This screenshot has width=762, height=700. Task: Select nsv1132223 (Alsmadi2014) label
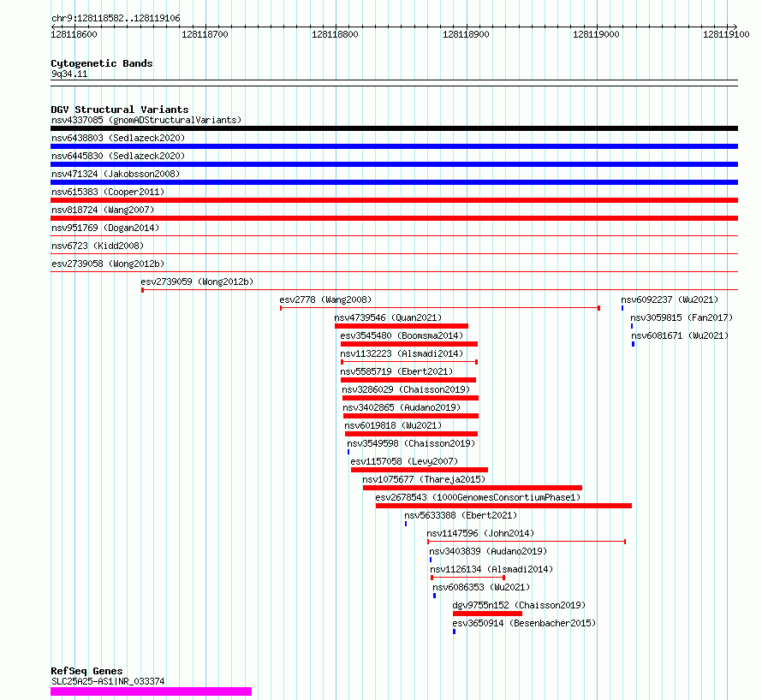pyautogui.click(x=402, y=353)
